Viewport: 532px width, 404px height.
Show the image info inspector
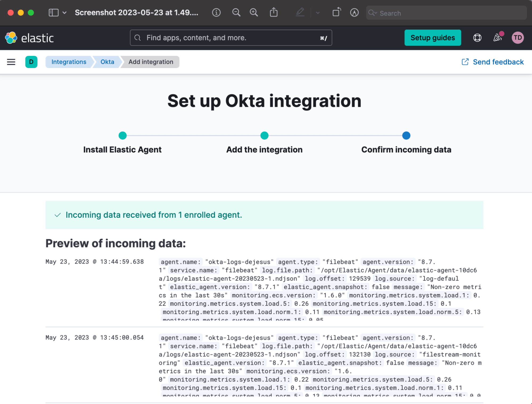[216, 13]
